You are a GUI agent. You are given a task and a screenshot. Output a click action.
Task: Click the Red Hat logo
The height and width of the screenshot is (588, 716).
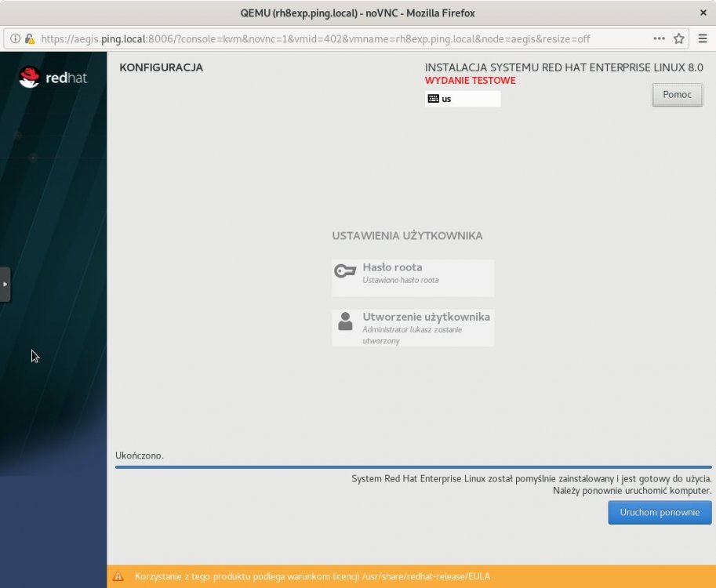coord(53,77)
